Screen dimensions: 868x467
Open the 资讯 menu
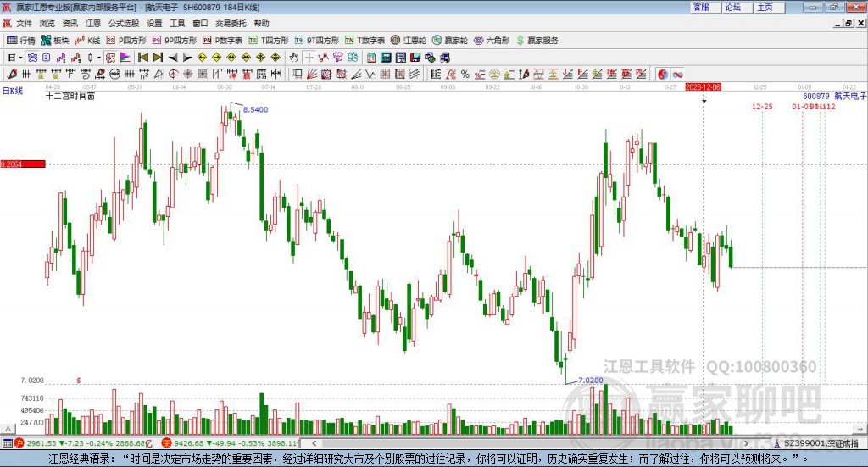(x=70, y=23)
